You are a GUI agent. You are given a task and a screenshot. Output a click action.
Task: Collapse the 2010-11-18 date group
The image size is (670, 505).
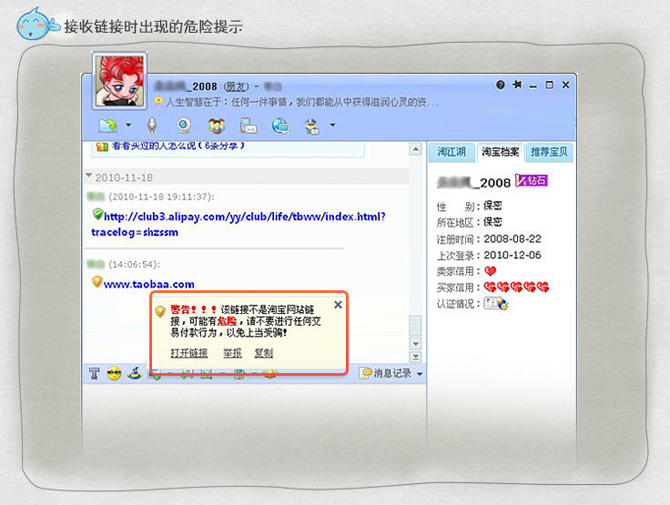[89, 176]
